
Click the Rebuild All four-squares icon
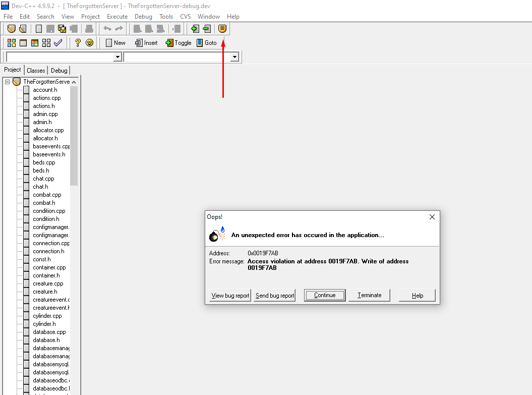(46, 43)
